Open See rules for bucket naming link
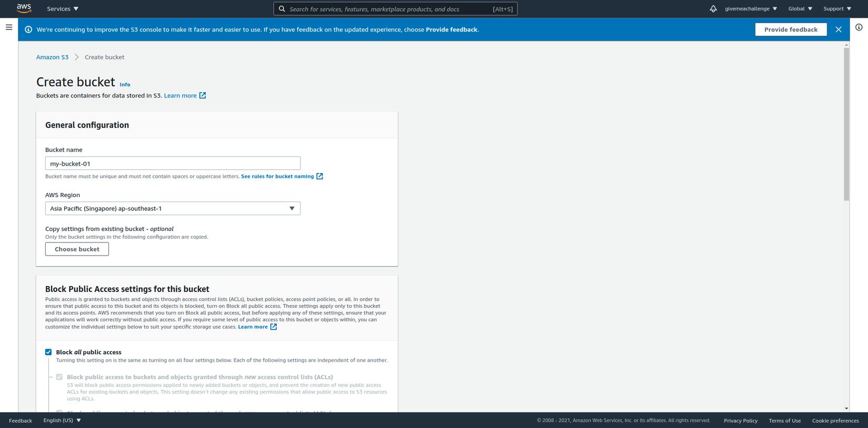The image size is (868, 428). pyautogui.click(x=277, y=176)
